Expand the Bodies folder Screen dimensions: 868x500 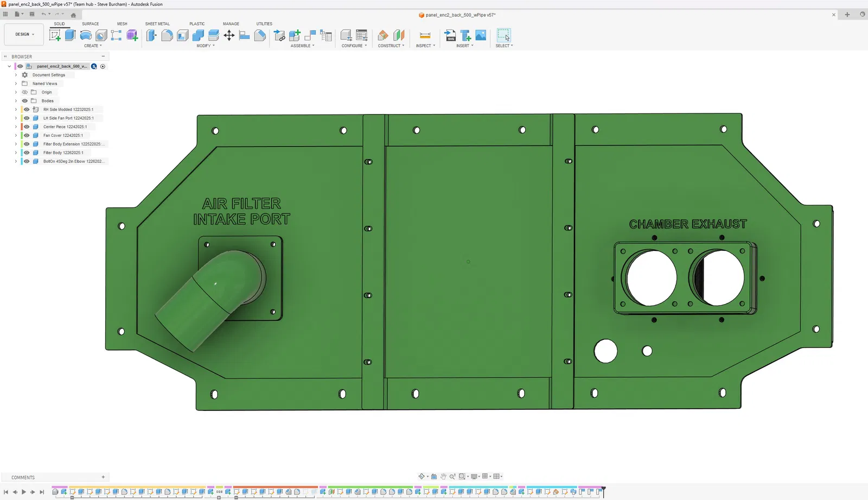16,101
